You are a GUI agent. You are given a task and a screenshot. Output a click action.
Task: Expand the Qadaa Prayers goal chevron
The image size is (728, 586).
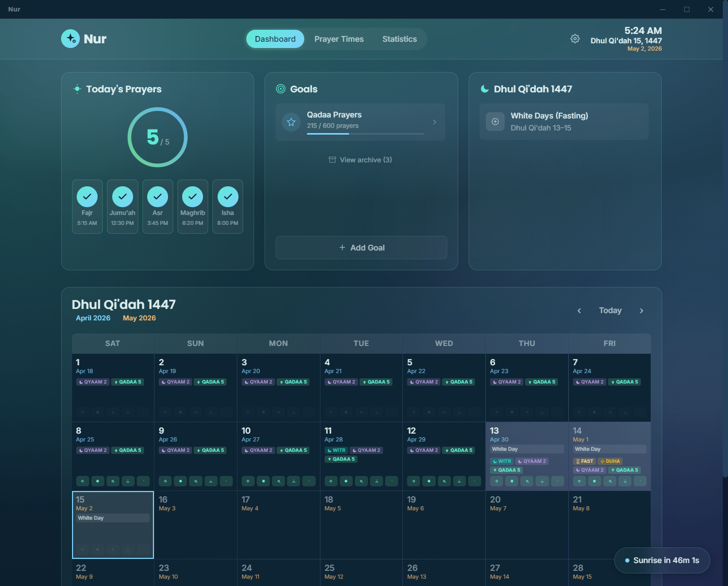(435, 122)
